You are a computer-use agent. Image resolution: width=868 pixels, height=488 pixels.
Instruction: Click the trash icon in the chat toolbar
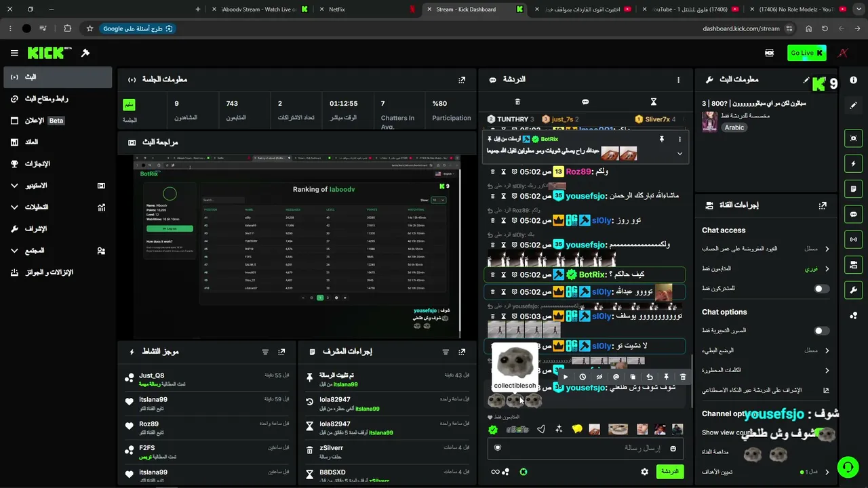pyautogui.click(x=517, y=102)
